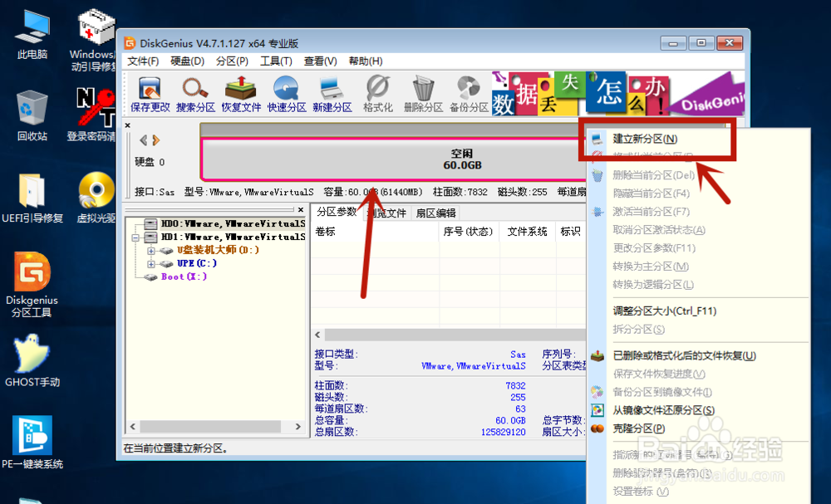Open the 回收站 recycle bin desktop icon
This screenshot has width=831, height=504.
(x=32, y=116)
